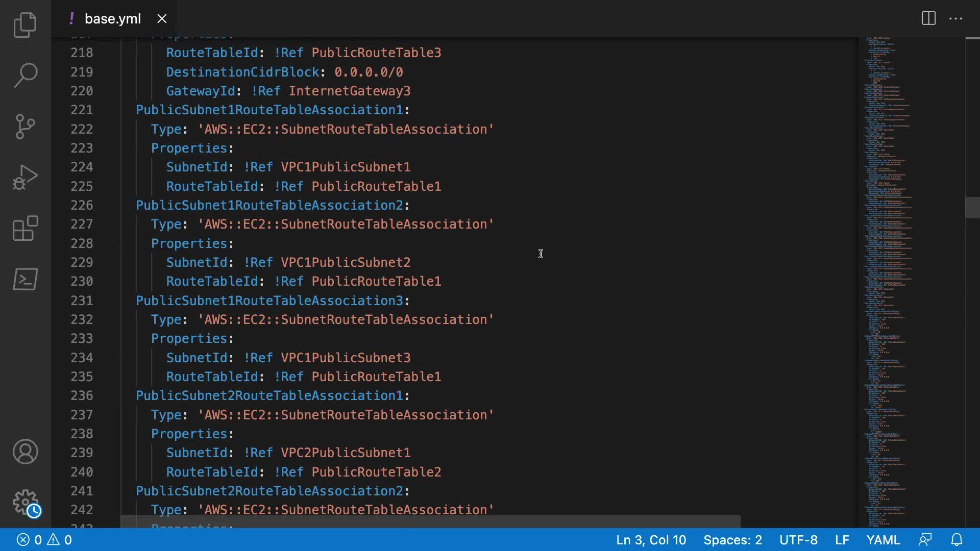The image size is (980, 551).
Task: Open the Manage settings gear
Action: [x=25, y=503]
